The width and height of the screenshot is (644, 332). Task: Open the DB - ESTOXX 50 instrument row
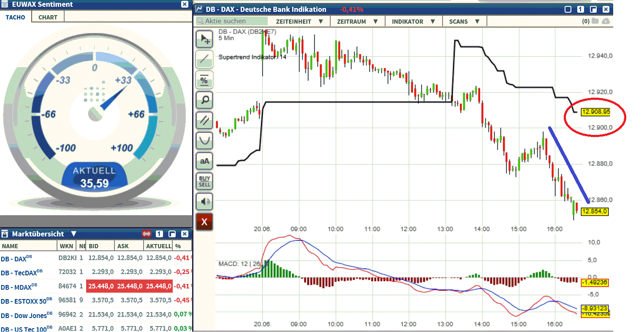tap(96, 301)
